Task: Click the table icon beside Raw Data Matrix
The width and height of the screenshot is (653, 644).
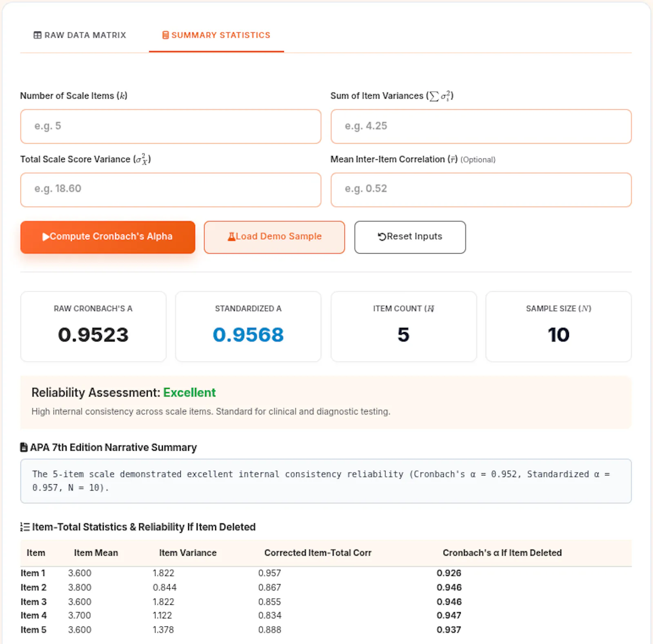Action: tap(37, 35)
